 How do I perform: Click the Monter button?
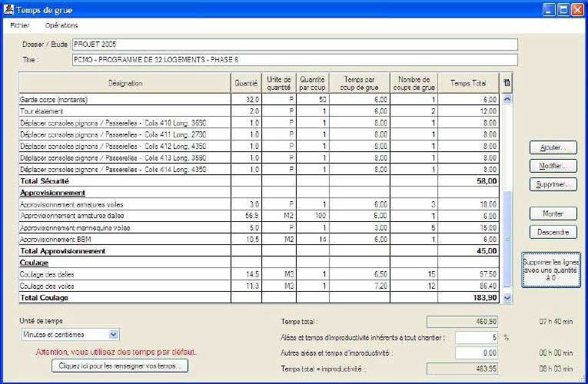pos(553,214)
